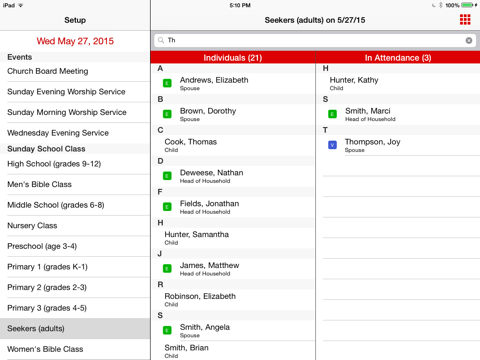Tap Smith, Angela in Individuals

pos(233,330)
